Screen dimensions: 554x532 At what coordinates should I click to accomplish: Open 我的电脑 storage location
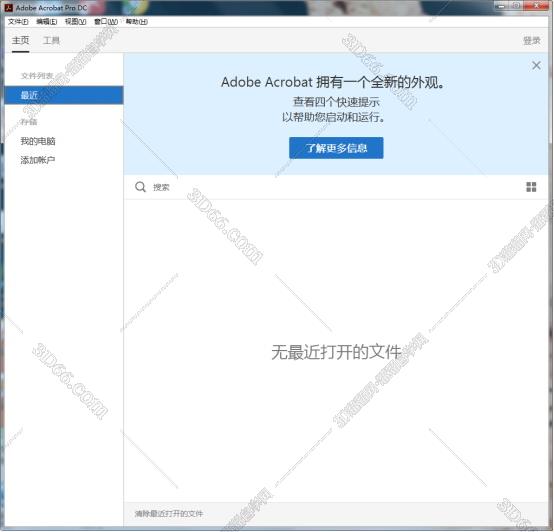38,141
